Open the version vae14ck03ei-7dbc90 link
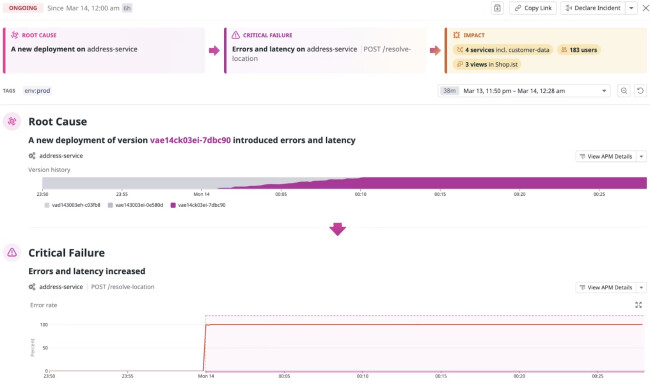 (x=190, y=140)
